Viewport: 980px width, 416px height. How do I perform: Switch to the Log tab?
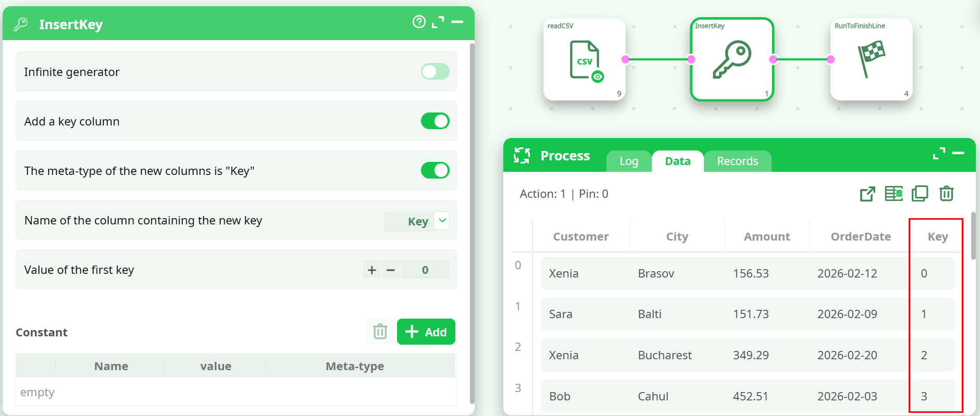coord(629,161)
